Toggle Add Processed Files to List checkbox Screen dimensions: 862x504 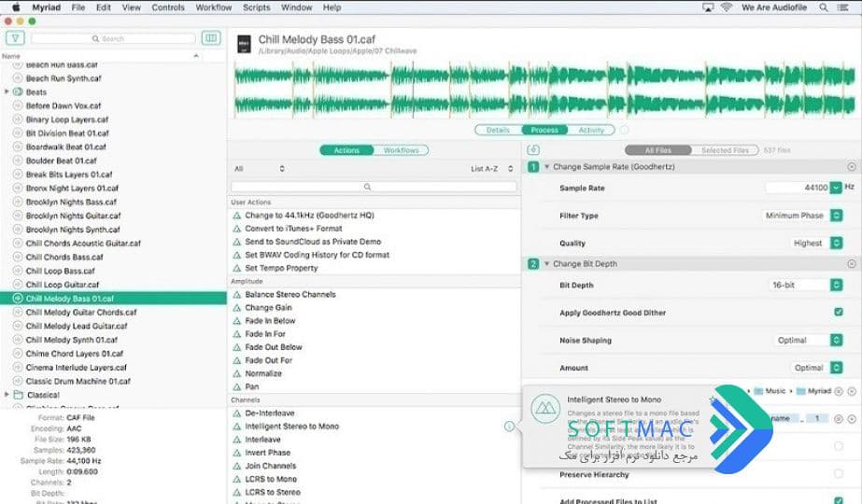(x=839, y=500)
